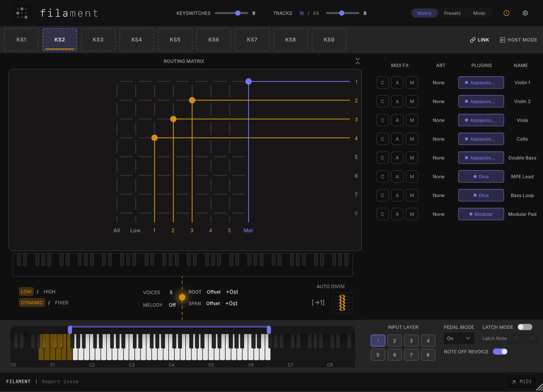Open the warning alert icon
The image size is (543, 392).
506,13
